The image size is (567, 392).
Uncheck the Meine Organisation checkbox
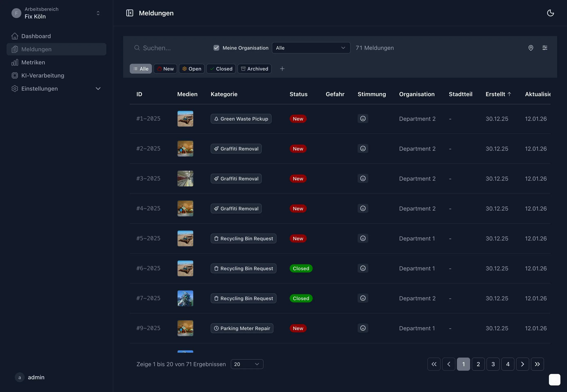point(216,48)
